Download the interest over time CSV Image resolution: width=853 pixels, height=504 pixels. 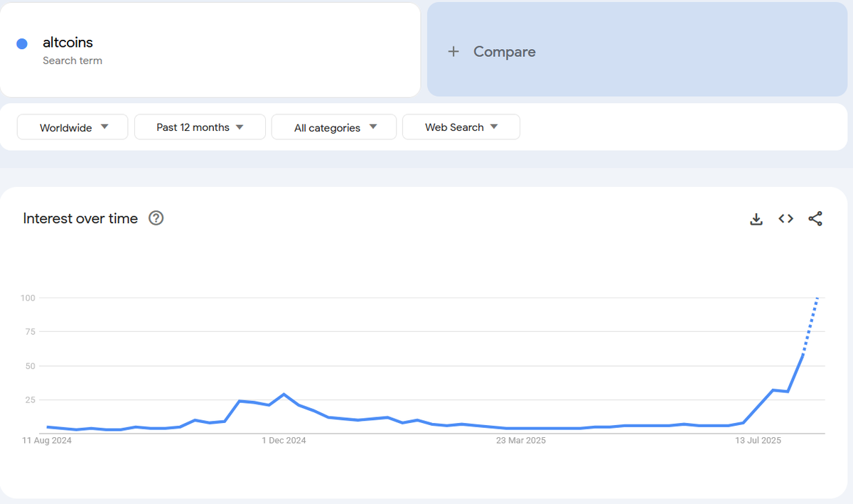[x=756, y=219]
